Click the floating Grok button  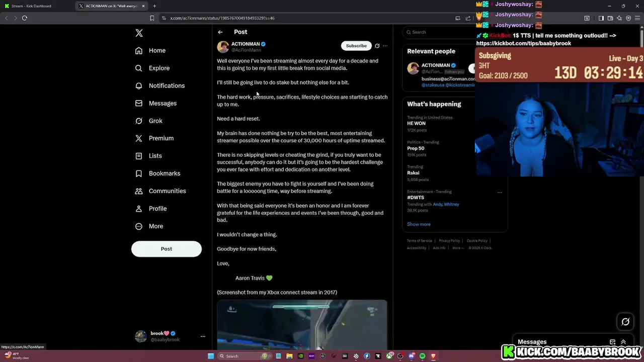coord(625,322)
